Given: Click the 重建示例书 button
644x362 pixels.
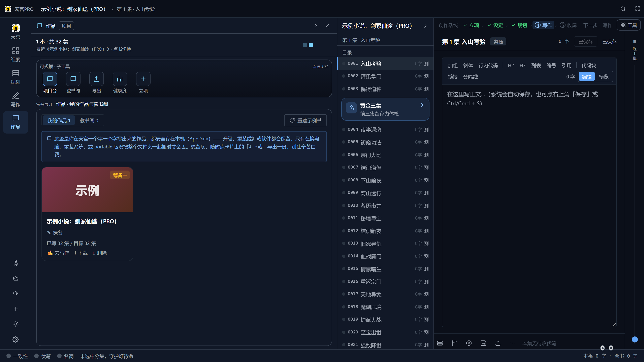Looking at the screenshot, I should 305,120.
